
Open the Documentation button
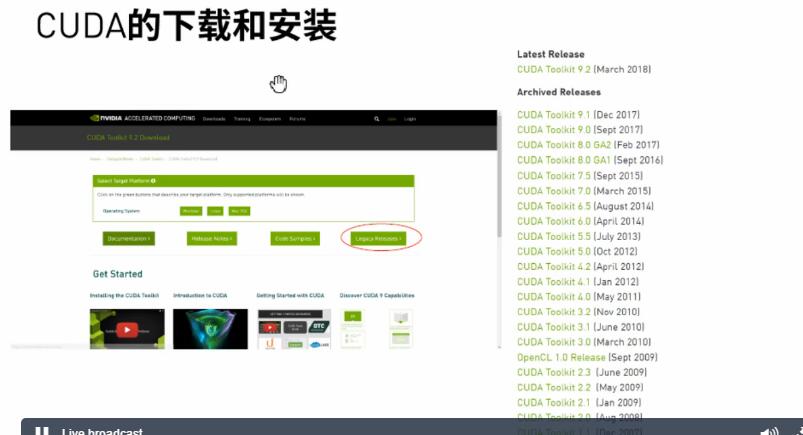[x=129, y=238]
